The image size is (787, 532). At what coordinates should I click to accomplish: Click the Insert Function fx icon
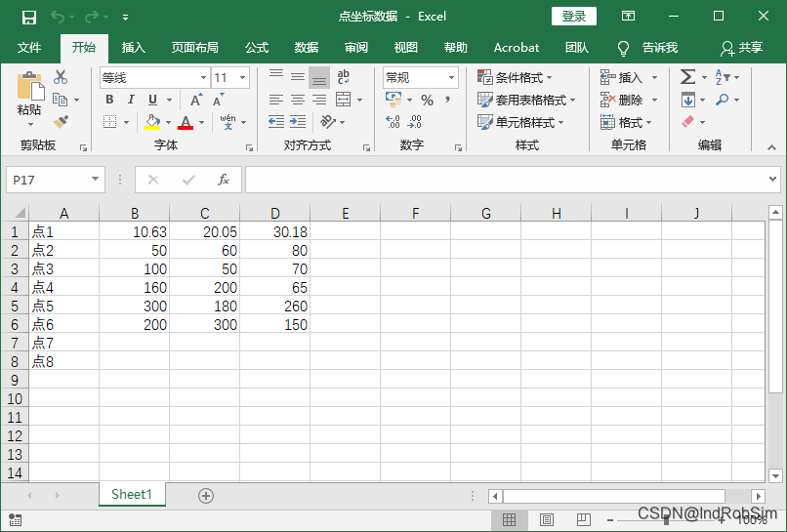tap(224, 180)
